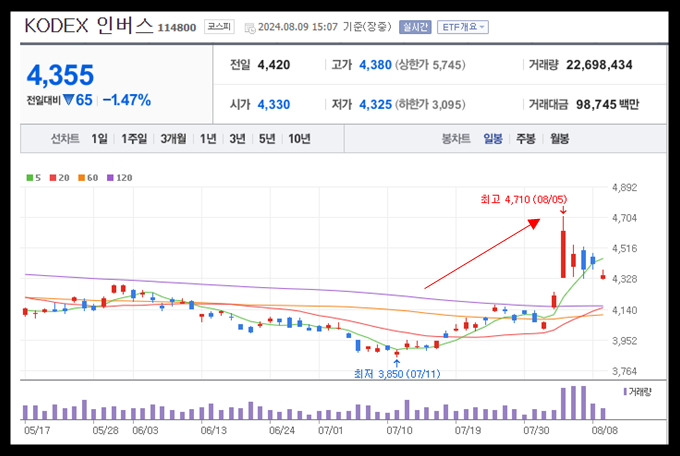
Task: Click the 4,892 price axis label
Action: click(624, 187)
